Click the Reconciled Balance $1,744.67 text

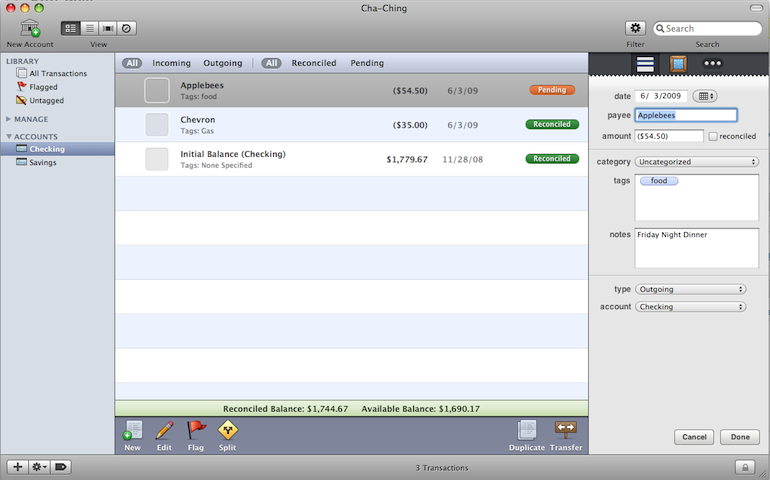click(x=285, y=409)
